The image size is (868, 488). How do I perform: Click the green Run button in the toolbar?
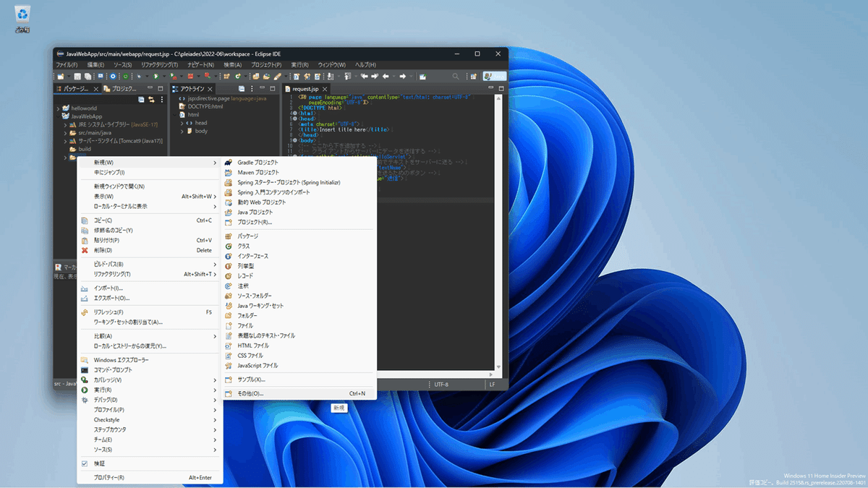[x=156, y=77]
